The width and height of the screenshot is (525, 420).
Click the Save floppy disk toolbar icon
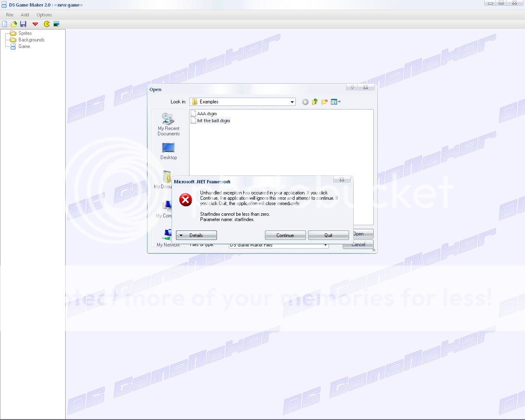23,24
